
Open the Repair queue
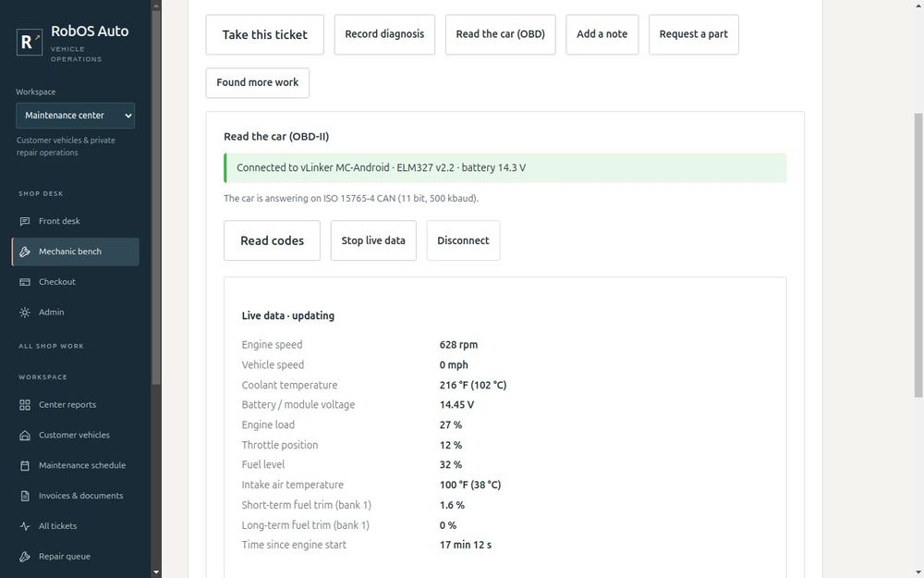pyautogui.click(x=76, y=557)
